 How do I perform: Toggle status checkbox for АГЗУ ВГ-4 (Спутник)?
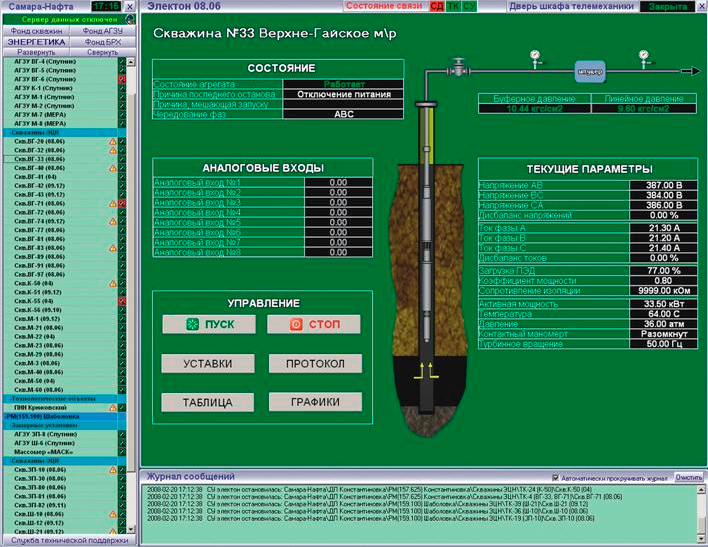[122, 62]
